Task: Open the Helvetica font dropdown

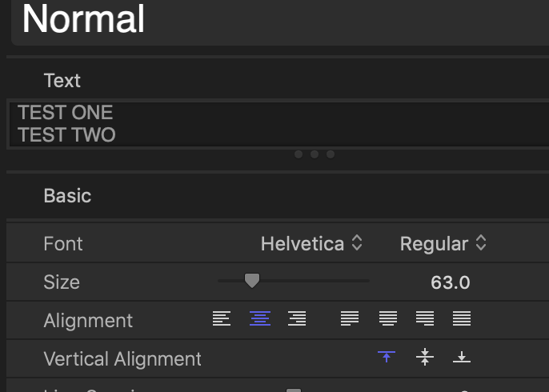Action: pos(312,244)
